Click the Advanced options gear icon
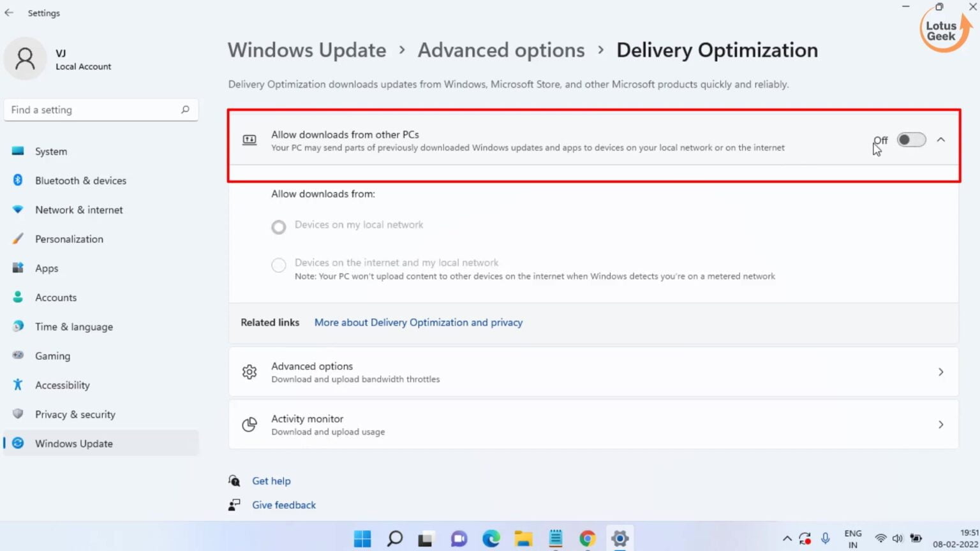Image resolution: width=980 pixels, height=551 pixels. point(249,372)
